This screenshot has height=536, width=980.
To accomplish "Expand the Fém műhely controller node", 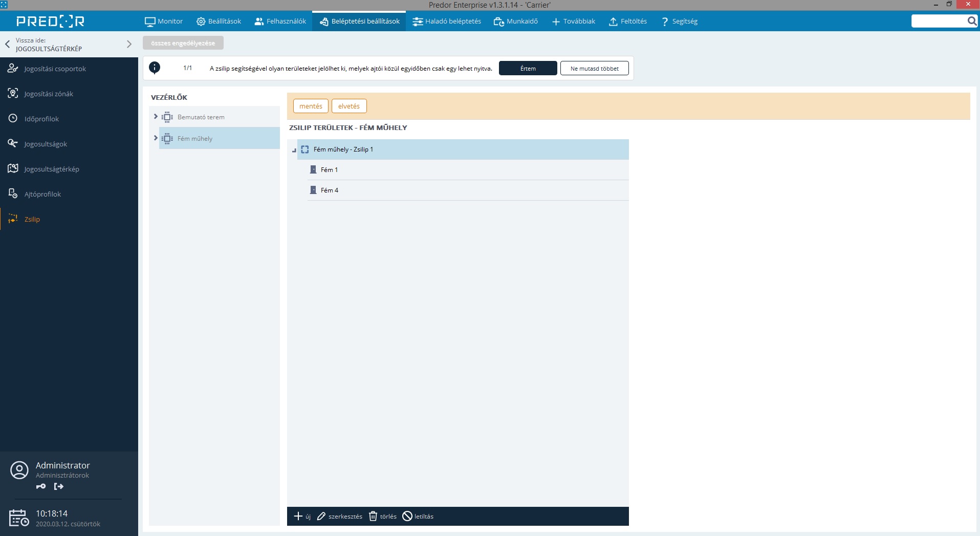I will pyautogui.click(x=156, y=138).
